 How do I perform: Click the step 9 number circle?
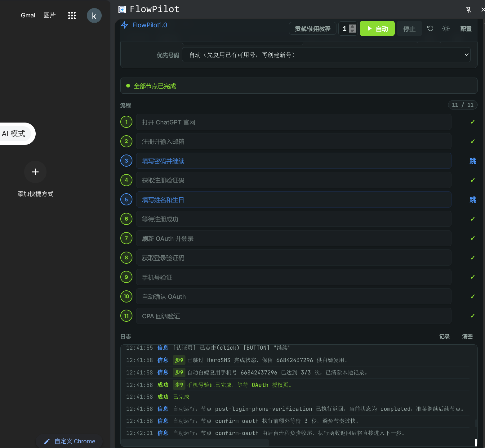[126, 277]
